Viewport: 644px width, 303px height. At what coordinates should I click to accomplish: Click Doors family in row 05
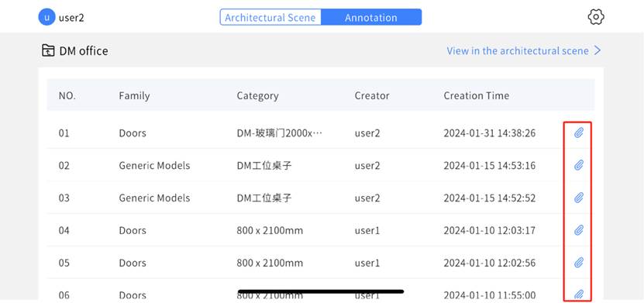click(133, 263)
